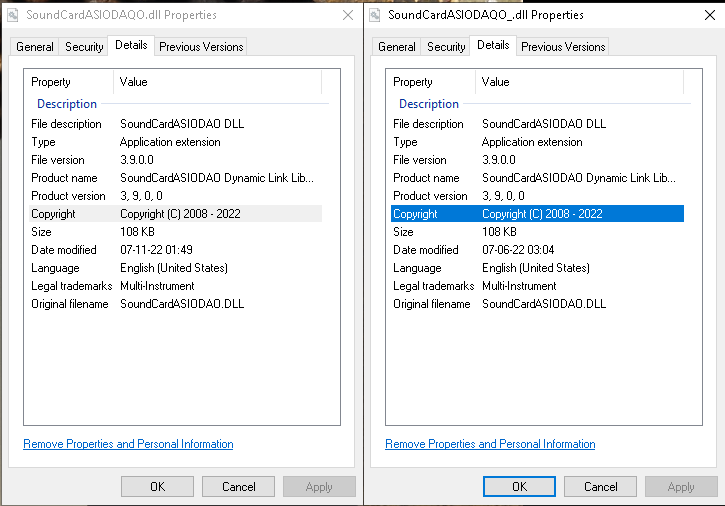
Task: Select Original filename row in right dialog
Action: tap(535, 304)
